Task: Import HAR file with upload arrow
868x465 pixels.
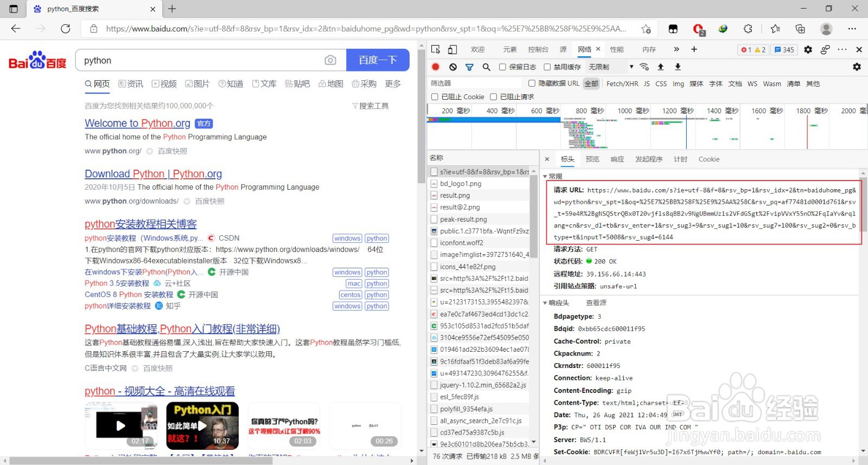Action: pos(661,67)
